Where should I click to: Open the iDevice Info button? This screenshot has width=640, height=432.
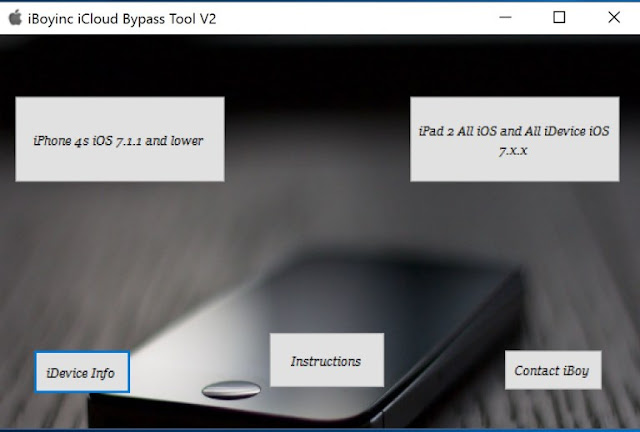click(x=82, y=372)
